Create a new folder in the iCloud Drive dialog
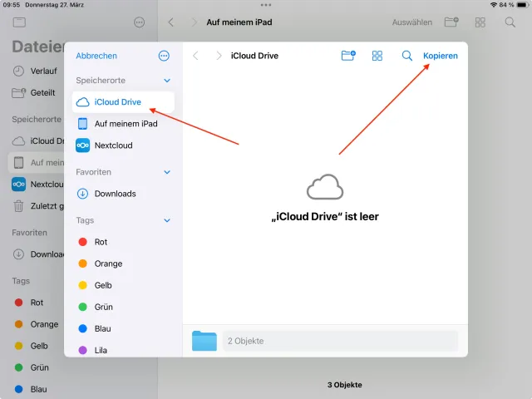 tap(348, 56)
